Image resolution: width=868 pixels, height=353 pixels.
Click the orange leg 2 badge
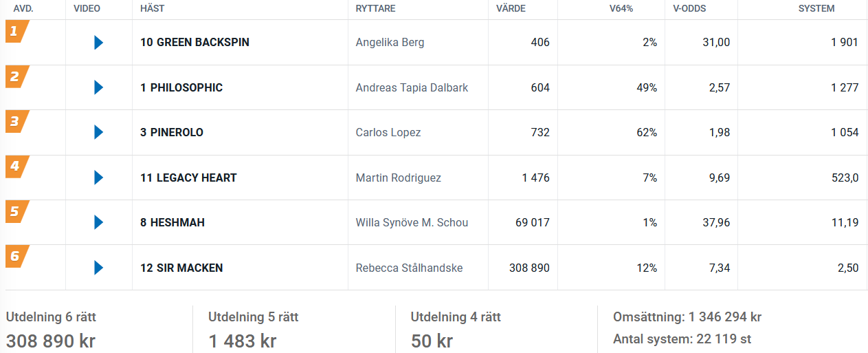16,76
